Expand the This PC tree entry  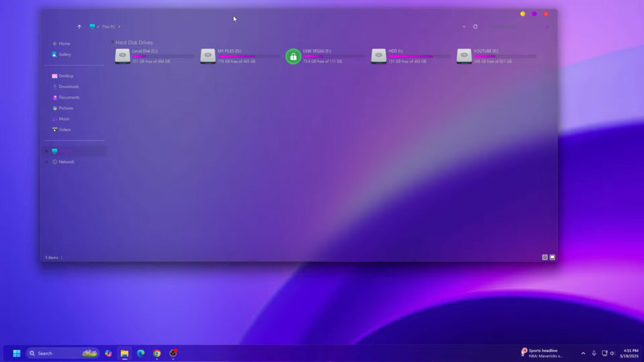46,151
